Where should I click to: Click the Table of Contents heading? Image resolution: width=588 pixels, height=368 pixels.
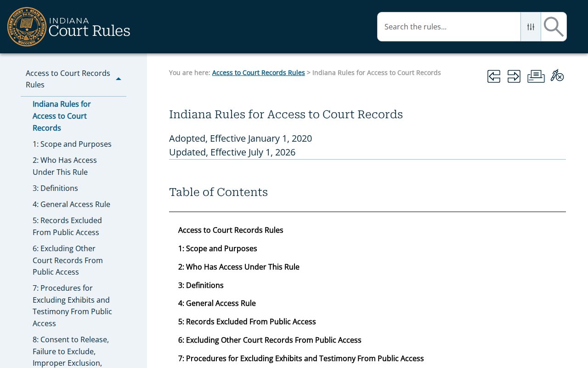[218, 192]
